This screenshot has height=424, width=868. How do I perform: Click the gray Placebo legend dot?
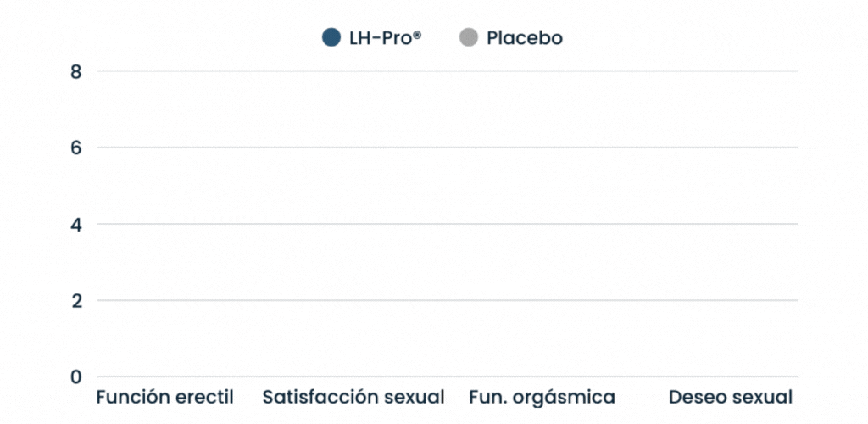pos(468,37)
